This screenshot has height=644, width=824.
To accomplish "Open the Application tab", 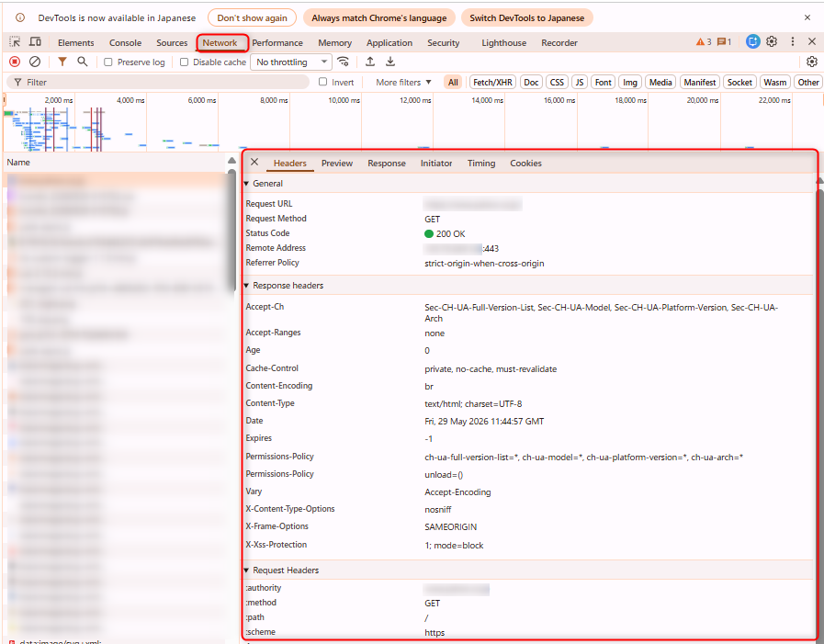I will click(x=389, y=42).
